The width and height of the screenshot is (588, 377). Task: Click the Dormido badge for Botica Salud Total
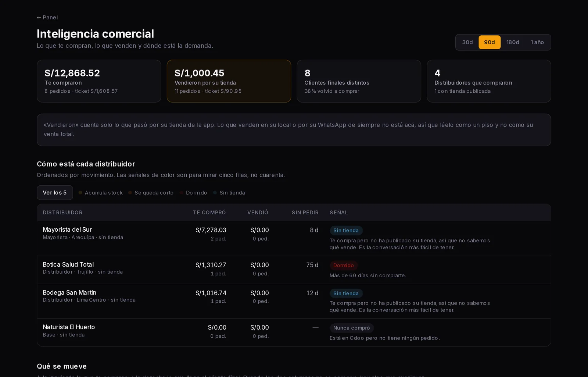click(x=344, y=266)
